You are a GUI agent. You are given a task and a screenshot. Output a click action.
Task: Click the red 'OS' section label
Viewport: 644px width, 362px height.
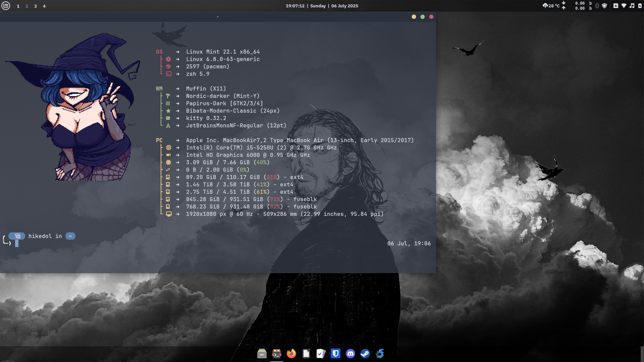[x=159, y=52]
